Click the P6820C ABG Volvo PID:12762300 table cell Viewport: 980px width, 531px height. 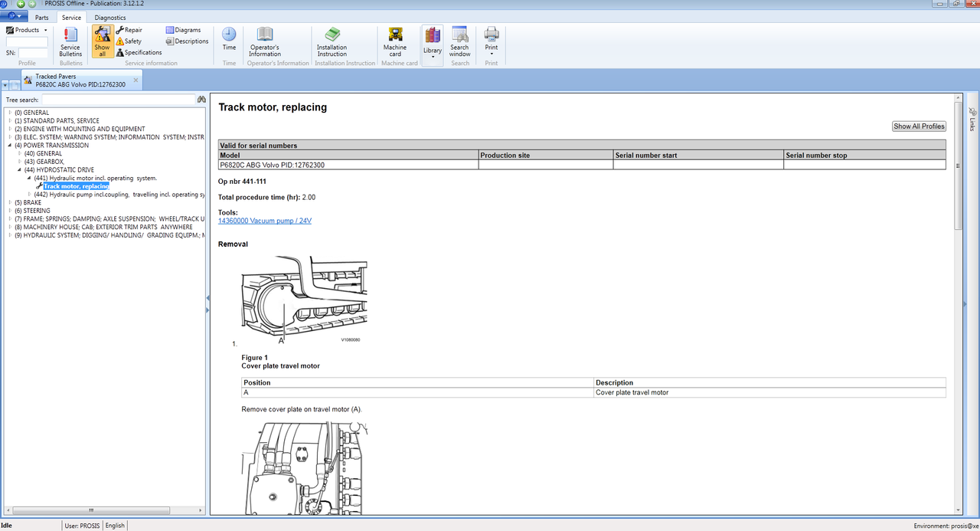pyautogui.click(x=348, y=165)
